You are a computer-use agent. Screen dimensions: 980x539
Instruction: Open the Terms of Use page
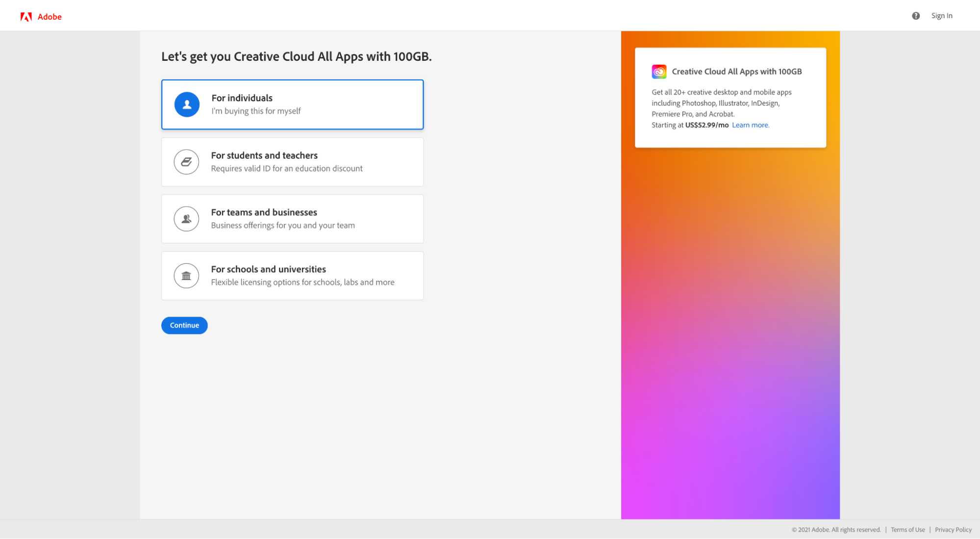[x=907, y=530]
